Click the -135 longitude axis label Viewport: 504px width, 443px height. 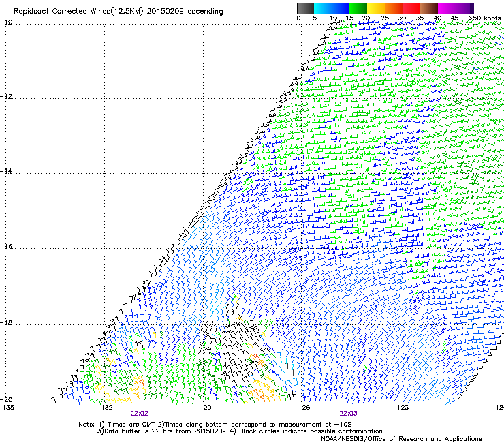pyautogui.click(x=7, y=408)
